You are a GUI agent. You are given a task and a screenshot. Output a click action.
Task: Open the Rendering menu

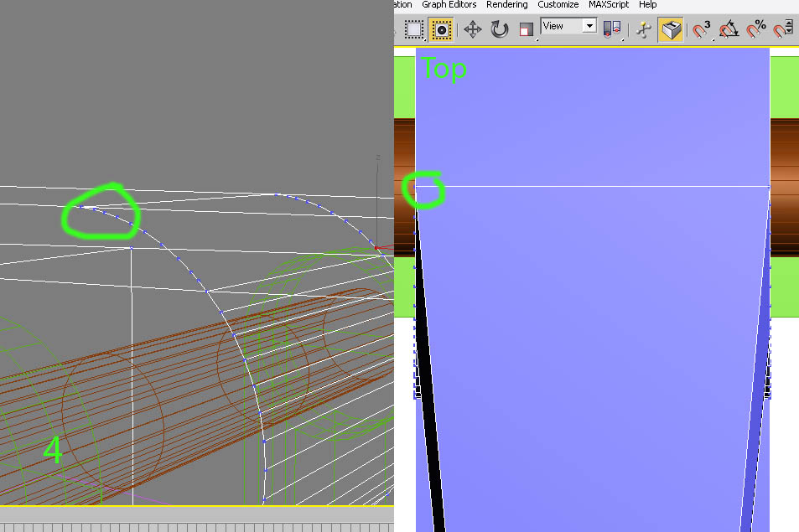click(x=507, y=4)
